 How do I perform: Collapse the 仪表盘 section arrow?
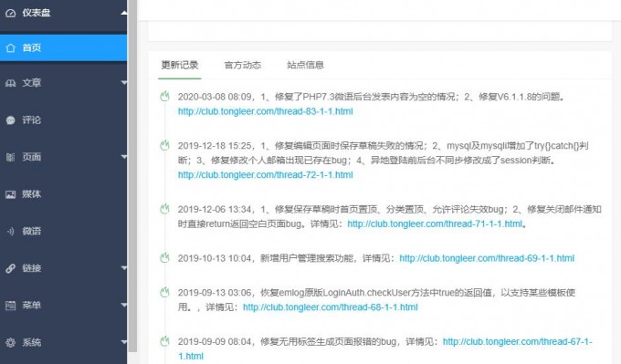124,13
